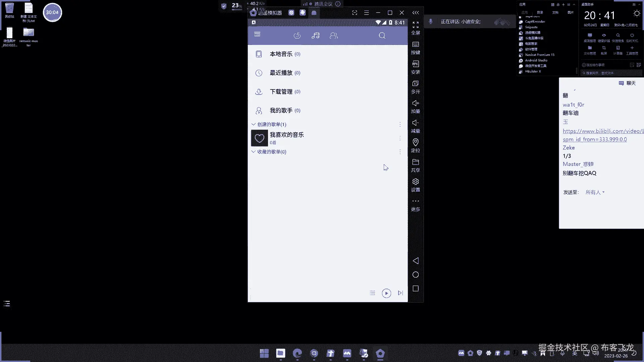The image size is (644, 362).
Task: Skip to next track in player
Action: point(400,293)
